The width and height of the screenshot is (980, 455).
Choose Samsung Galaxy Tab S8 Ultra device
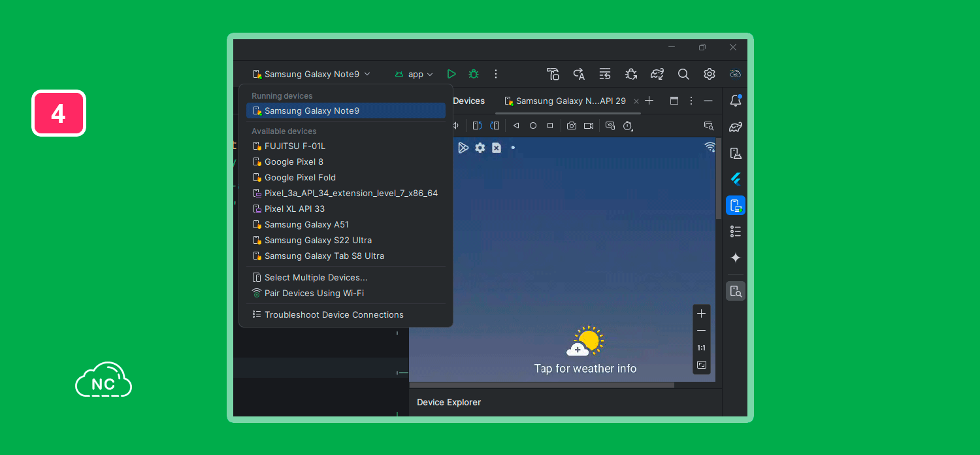(x=346, y=256)
